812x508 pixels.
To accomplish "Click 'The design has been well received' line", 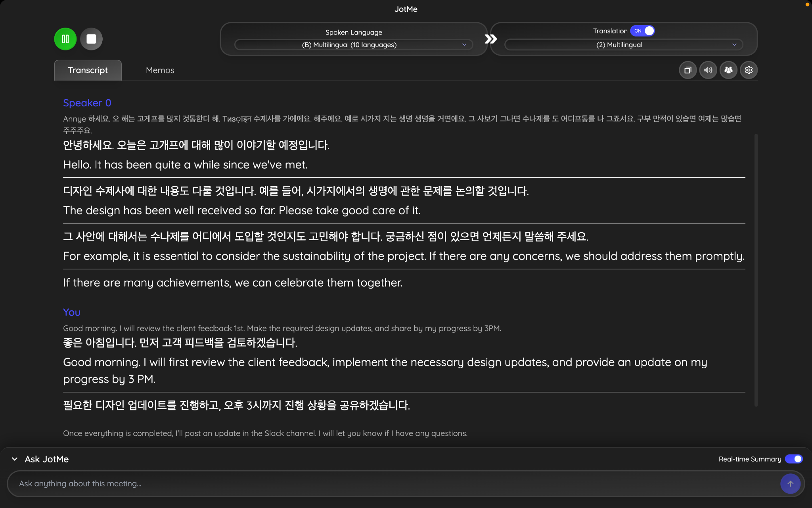I will [242, 210].
